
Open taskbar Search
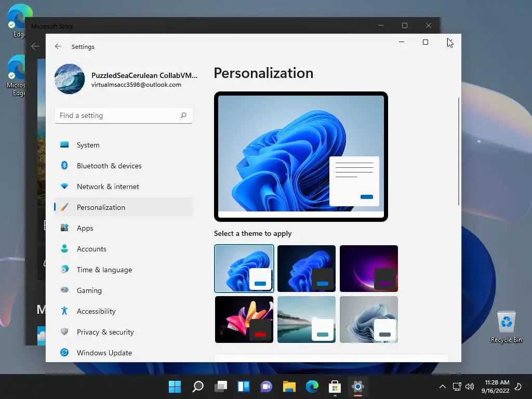198,387
